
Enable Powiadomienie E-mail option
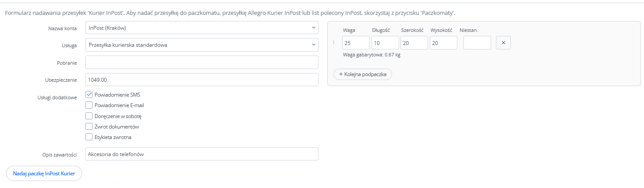[89, 105]
